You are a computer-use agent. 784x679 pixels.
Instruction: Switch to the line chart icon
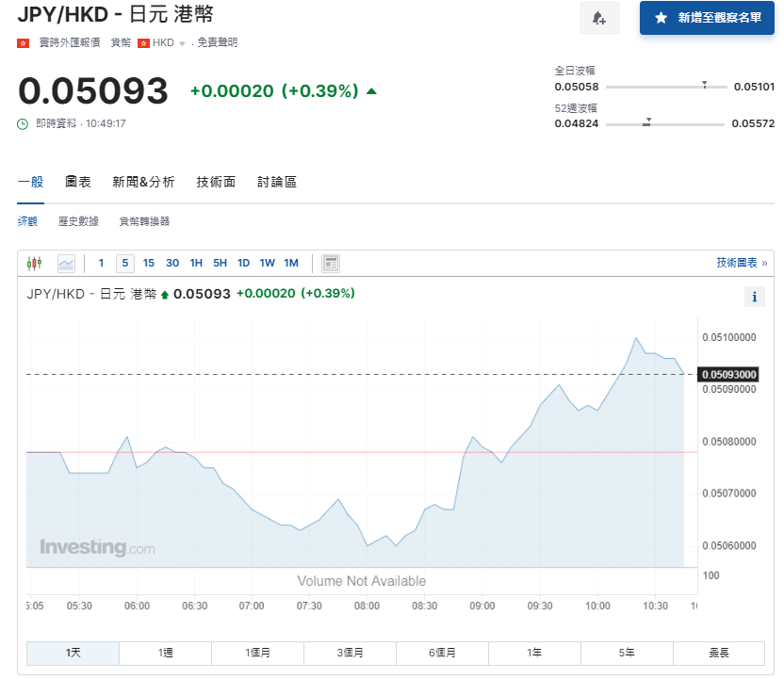point(64,263)
